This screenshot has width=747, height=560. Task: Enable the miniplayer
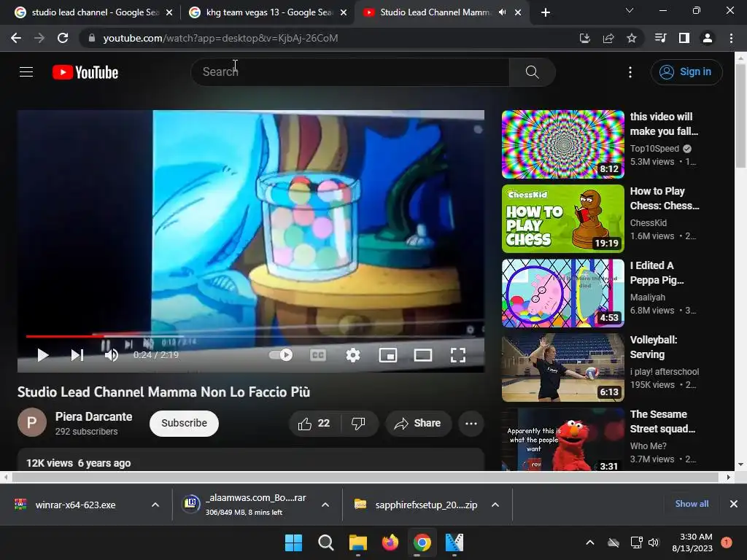coord(388,355)
